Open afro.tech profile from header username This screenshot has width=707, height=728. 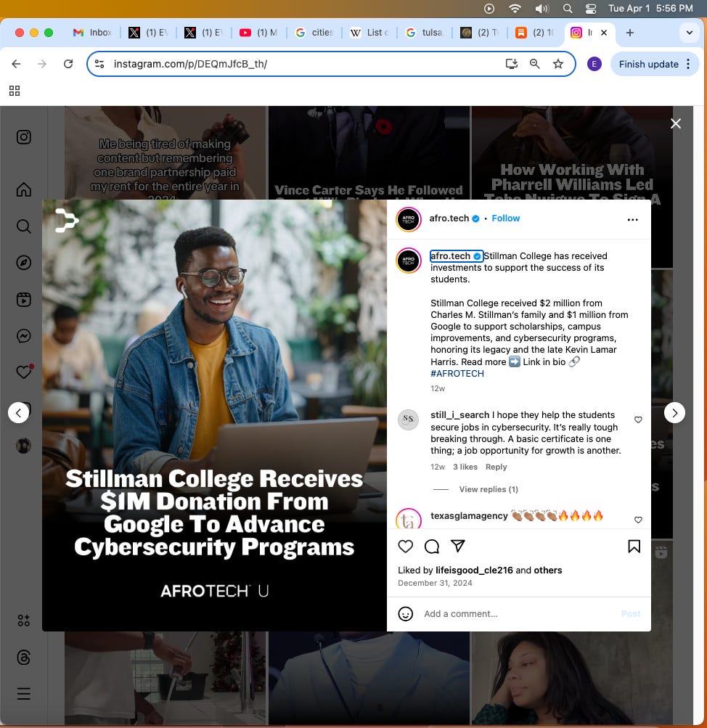click(449, 218)
